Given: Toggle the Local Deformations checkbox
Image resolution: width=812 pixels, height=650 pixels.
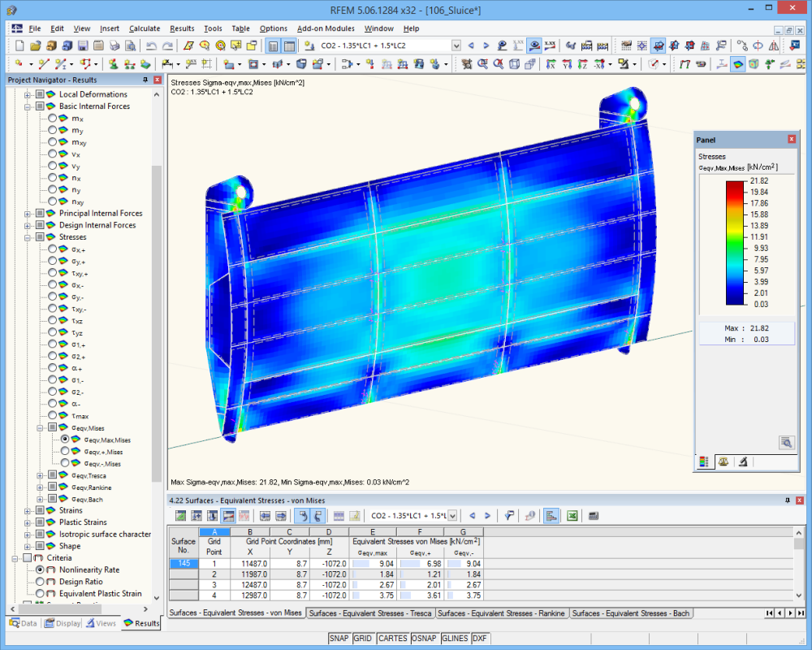Looking at the screenshot, I should point(40,94).
